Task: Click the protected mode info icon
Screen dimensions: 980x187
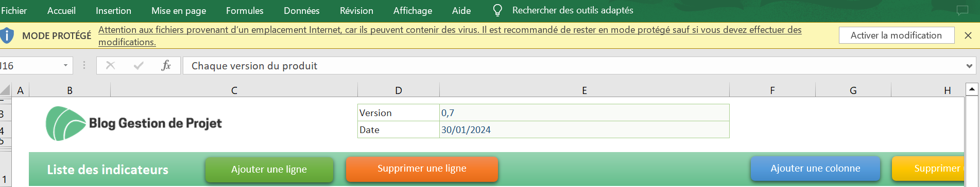Action: pos(7,35)
